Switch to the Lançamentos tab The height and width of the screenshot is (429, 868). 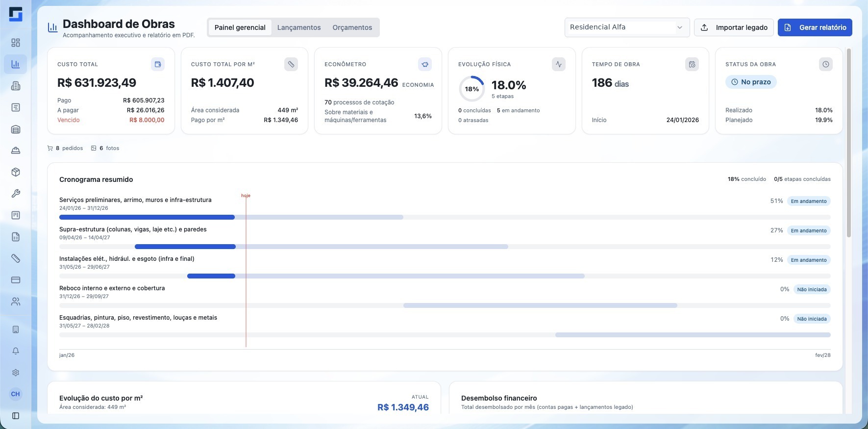pos(299,27)
